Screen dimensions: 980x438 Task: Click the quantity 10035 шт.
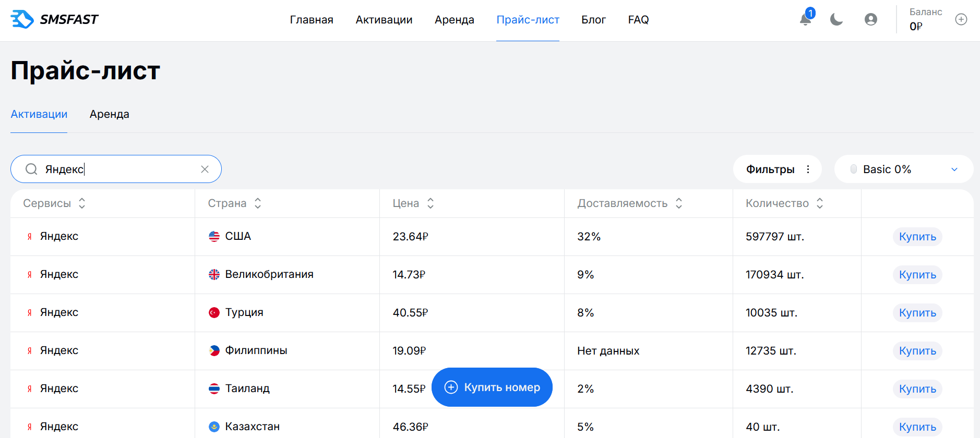tap(772, 313)
